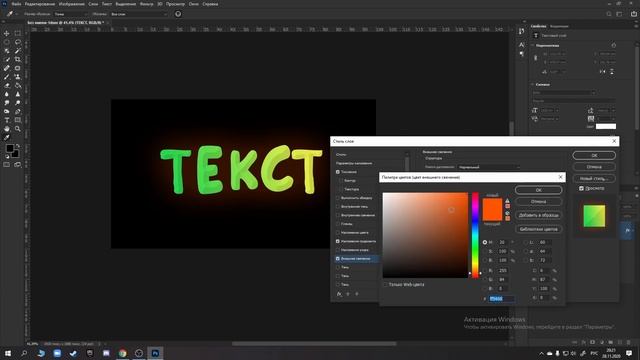Select the L radio button
Image resolution: width=640 pixels, height=360 pixels.
coord(525,242)
